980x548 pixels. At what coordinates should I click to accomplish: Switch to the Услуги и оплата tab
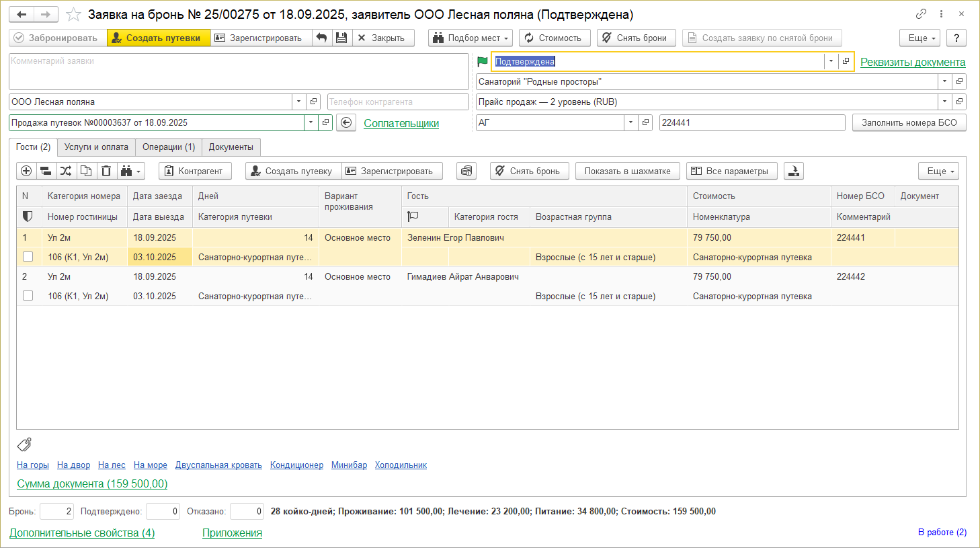pyautogui.click(x=96, y=147)
